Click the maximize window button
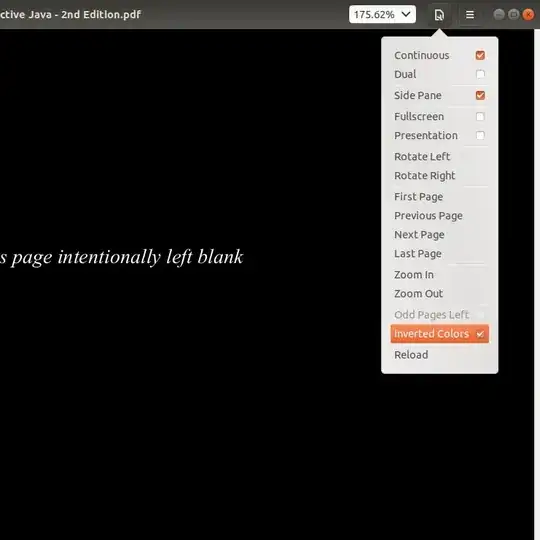Viewport: 540px width, 540px height. 513,14
